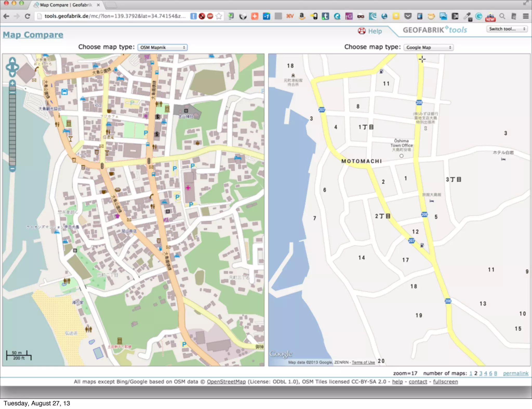The height and width of the screenshot is (409, 532).
Task: Click the map zoom-out minus button
Action: click(x=12, y=169)
